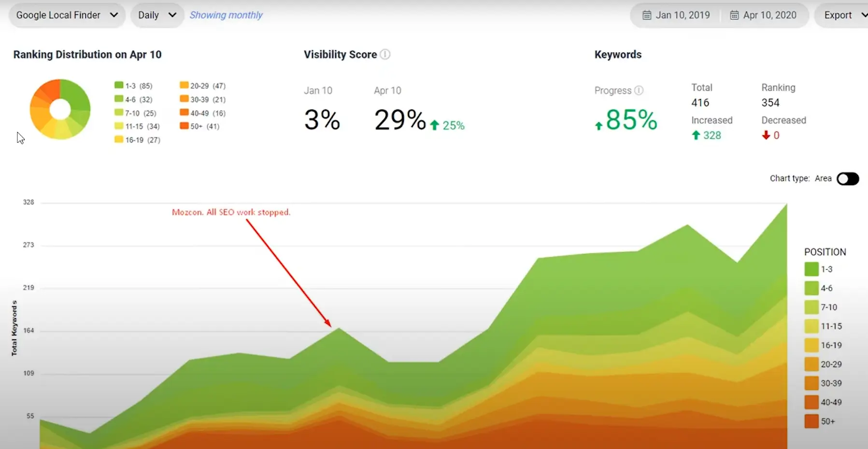
Task: Click the 25% increase arrow indicator
Action: click(435, 125)
